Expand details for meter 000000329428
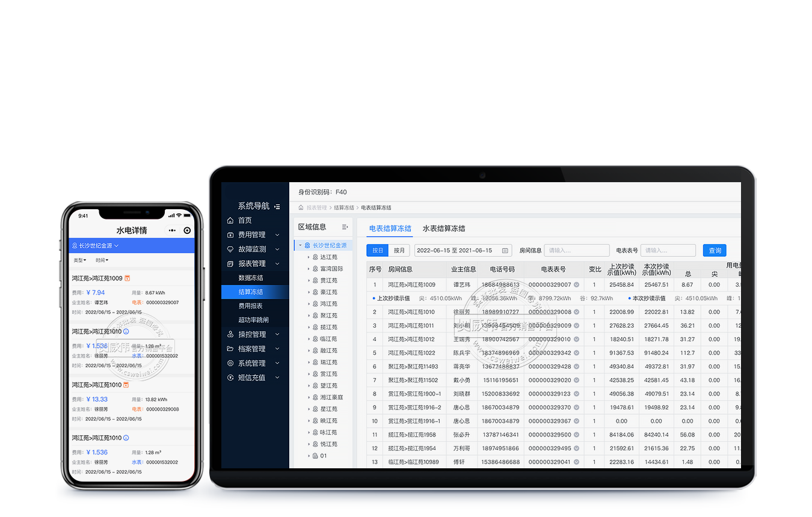Screen dimensions: 812x517 coord(576,367)
